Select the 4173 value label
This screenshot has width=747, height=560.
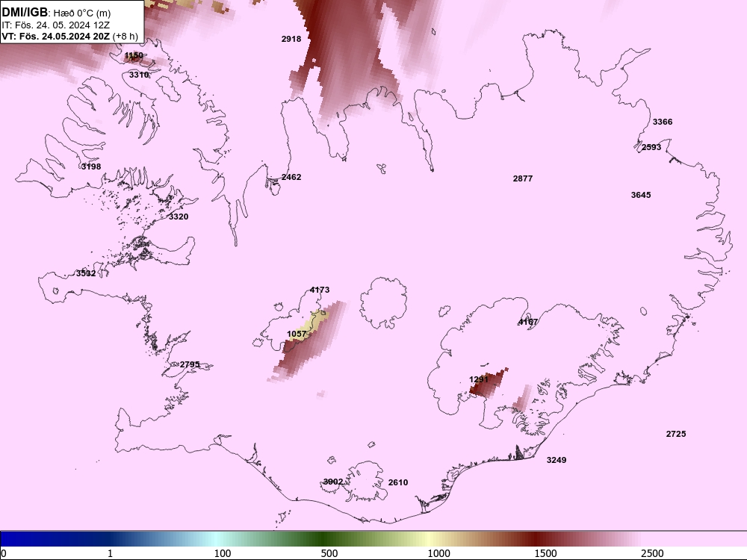point(319,290)
